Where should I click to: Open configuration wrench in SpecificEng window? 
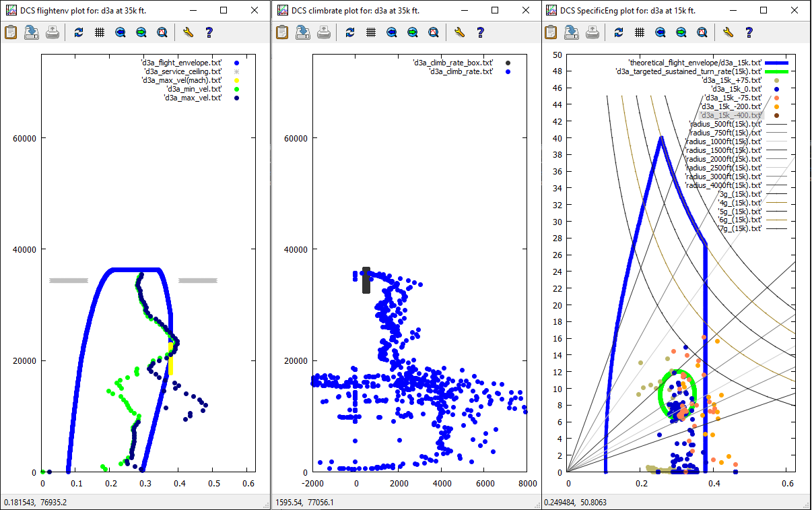(728, 32)
